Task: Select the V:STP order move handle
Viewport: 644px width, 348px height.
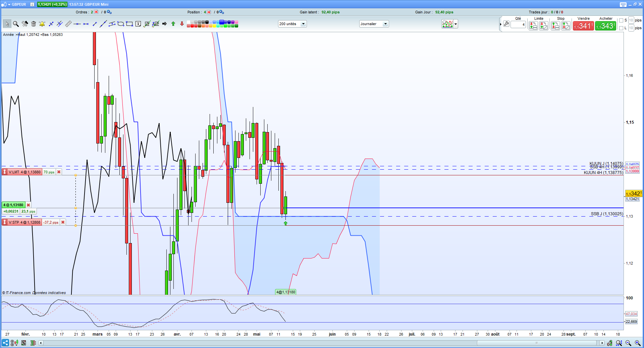Action: 5,222
